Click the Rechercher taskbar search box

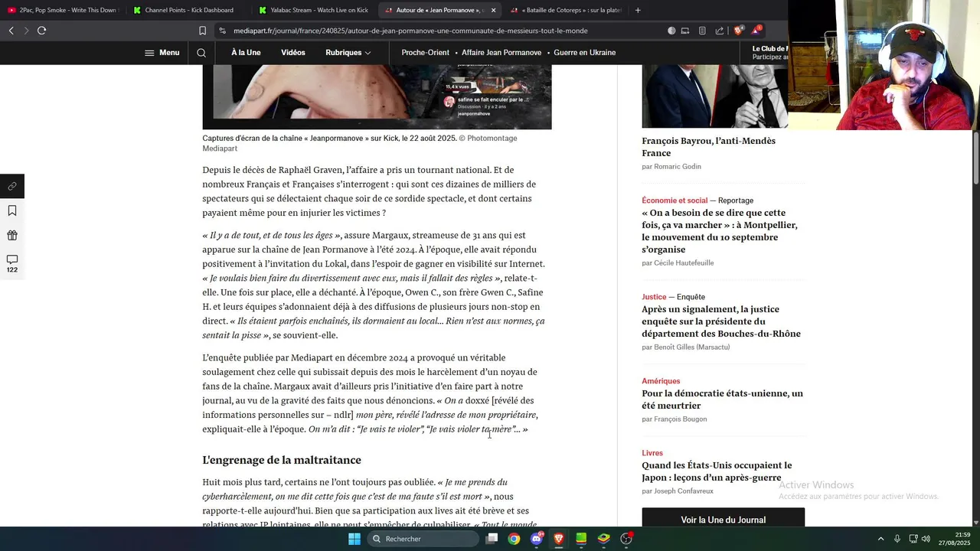[424, 539]
